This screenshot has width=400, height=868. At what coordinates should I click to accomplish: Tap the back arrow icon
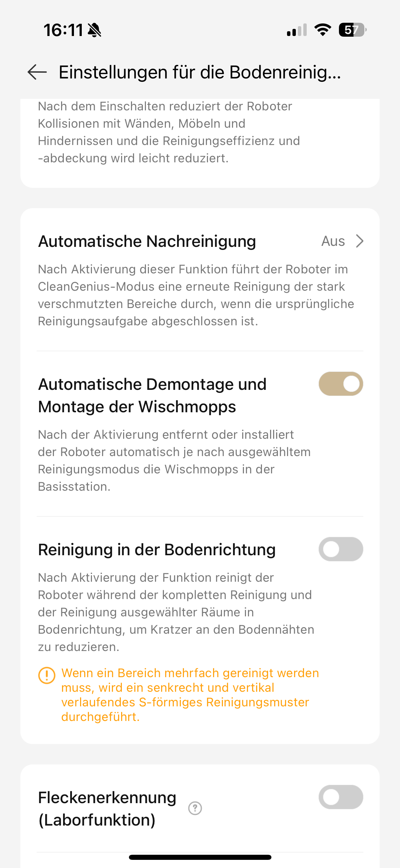(37, 72)
